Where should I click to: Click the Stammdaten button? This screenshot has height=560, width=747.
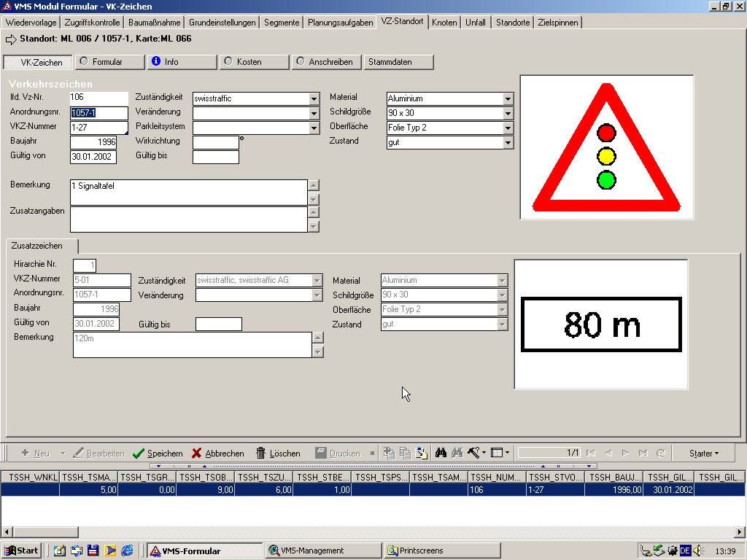tap(398, 62)
